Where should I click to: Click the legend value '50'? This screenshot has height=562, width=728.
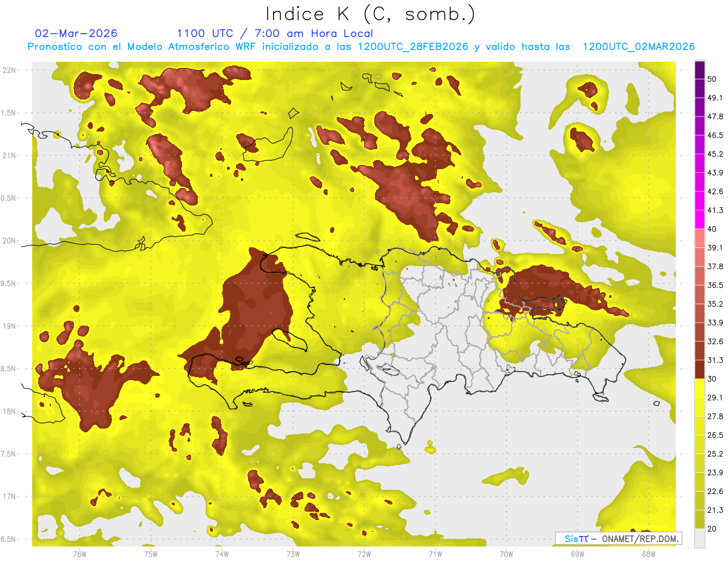tap(713, 79)
